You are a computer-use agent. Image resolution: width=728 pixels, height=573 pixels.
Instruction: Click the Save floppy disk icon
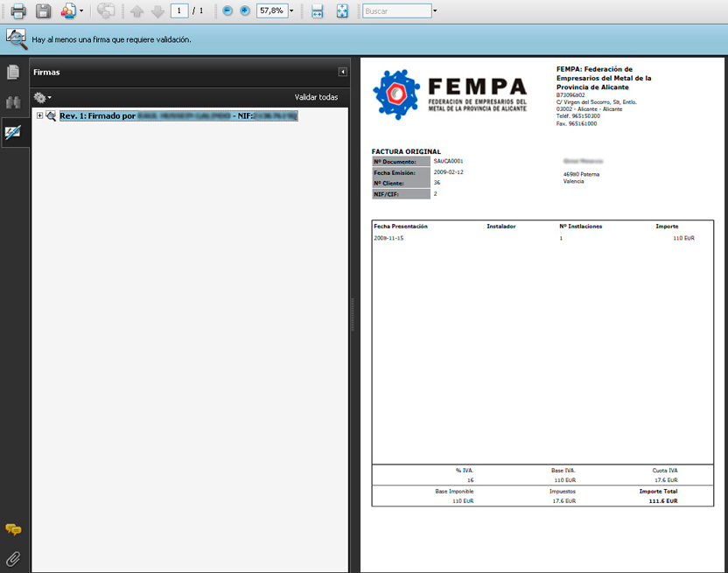tap(43, 11)
